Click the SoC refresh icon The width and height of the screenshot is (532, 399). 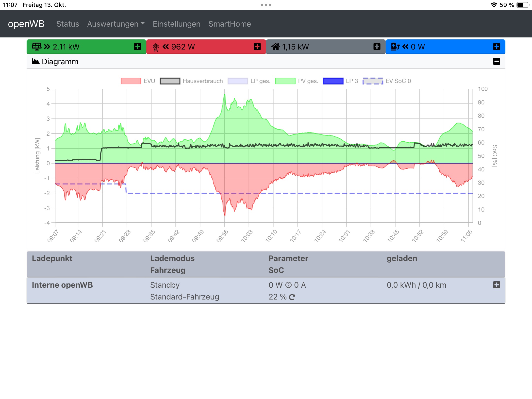pos(292,297)
